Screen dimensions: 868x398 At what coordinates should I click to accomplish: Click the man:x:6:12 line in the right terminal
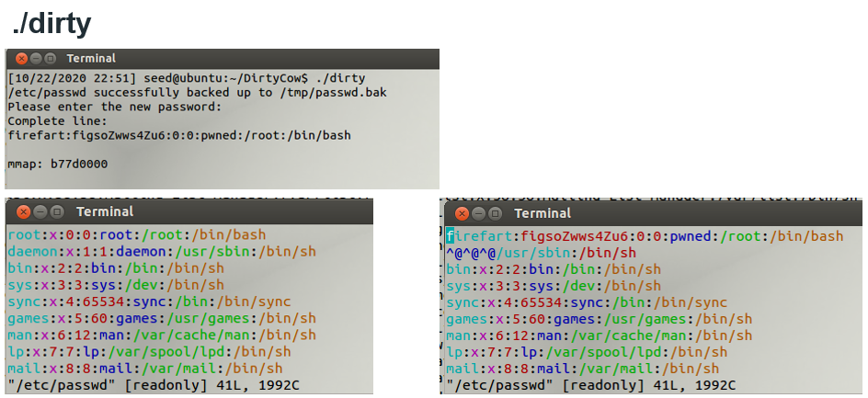[599, 335]
